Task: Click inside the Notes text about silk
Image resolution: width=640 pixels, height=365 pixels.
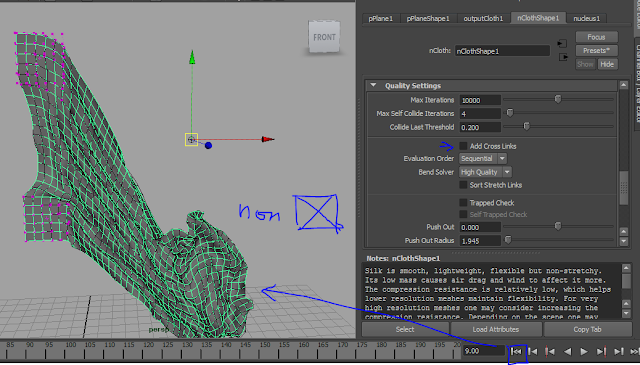Action: 492,292
